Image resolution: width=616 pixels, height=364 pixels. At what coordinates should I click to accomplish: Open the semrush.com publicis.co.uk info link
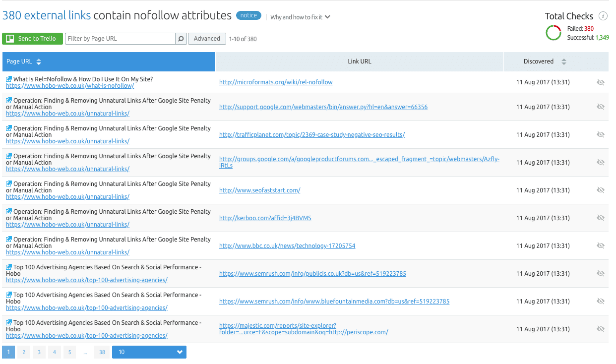(312, 273)
